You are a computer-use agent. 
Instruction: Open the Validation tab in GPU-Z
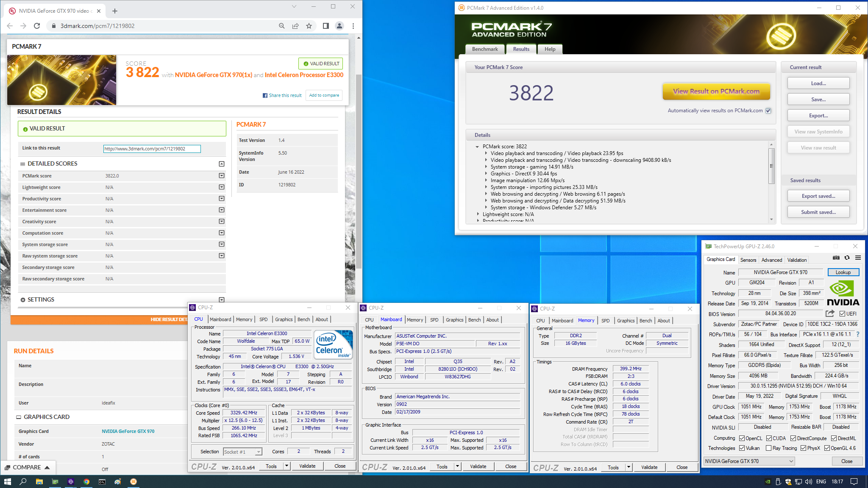point(797,260)
